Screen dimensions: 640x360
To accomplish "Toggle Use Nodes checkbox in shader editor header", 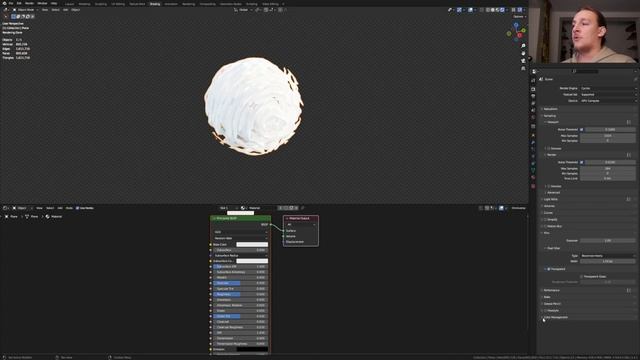I will (78, 208).
